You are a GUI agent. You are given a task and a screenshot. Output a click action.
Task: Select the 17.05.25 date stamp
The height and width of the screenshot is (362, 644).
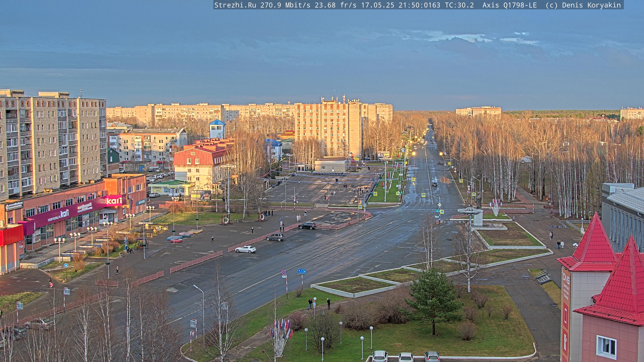pyautogui.click(x=378, y=5)
